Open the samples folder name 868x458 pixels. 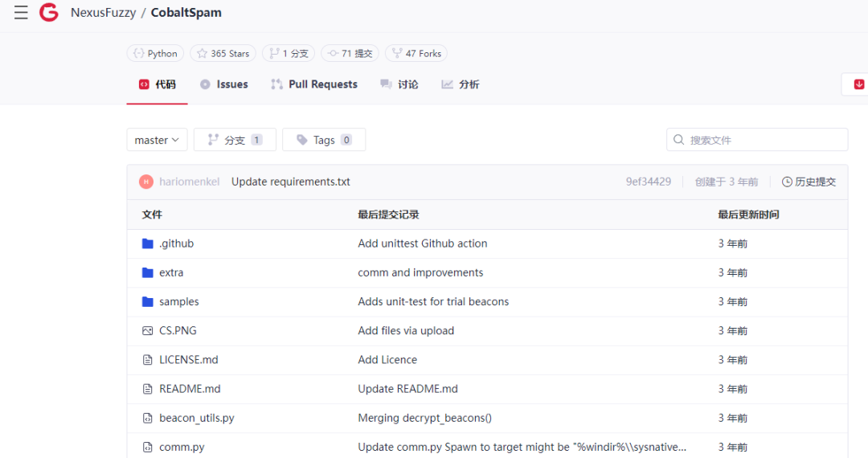click(x=178, y=301)
